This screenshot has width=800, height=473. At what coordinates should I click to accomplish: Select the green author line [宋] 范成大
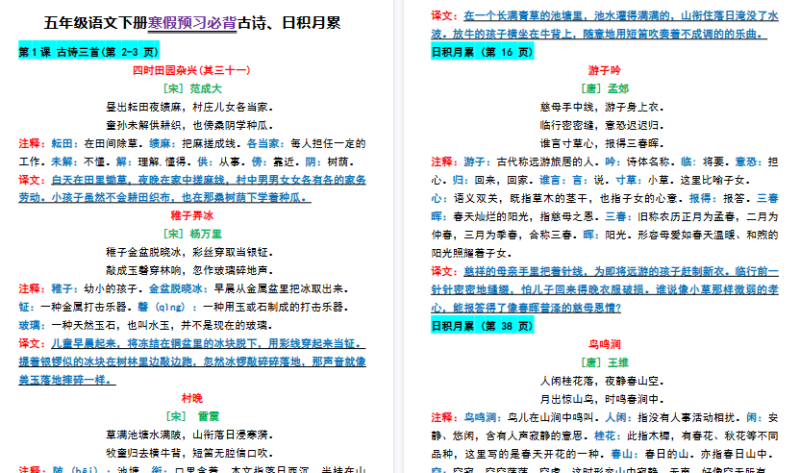click(192, 89)
